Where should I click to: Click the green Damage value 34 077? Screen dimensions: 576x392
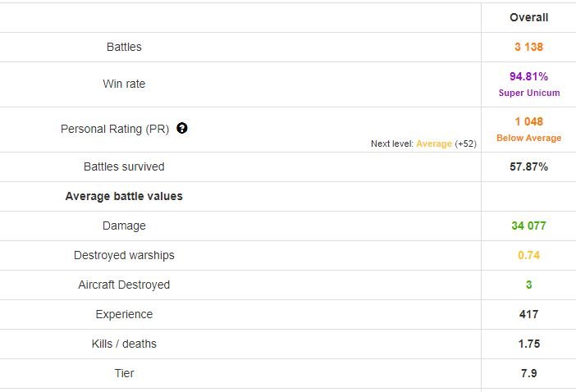coord(528,226)
